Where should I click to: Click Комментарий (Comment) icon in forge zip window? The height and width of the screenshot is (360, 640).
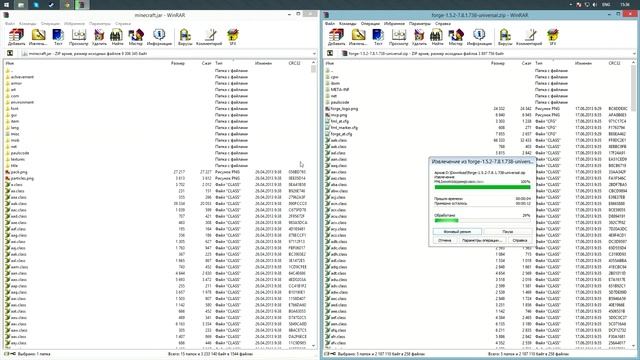[529, 37]
